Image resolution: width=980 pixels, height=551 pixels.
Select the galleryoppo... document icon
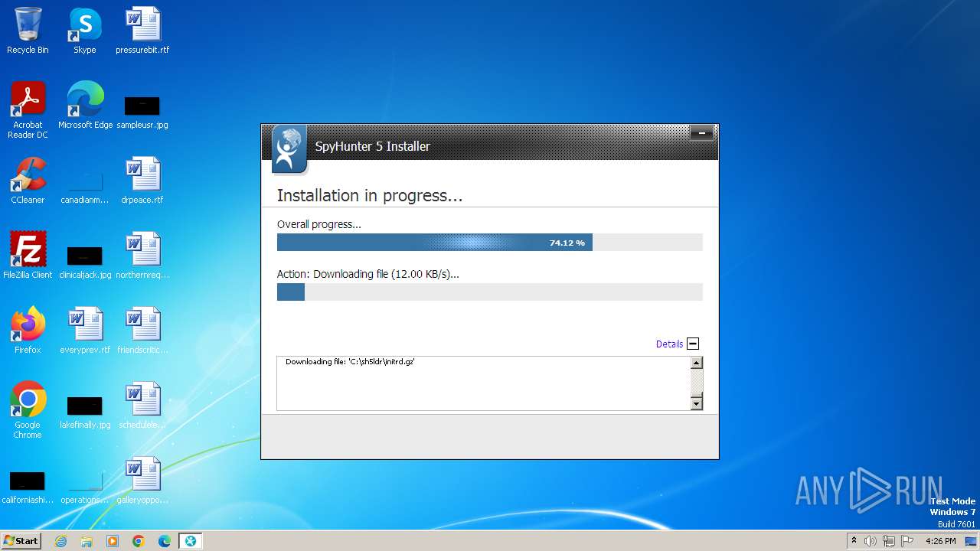[142, 481]
